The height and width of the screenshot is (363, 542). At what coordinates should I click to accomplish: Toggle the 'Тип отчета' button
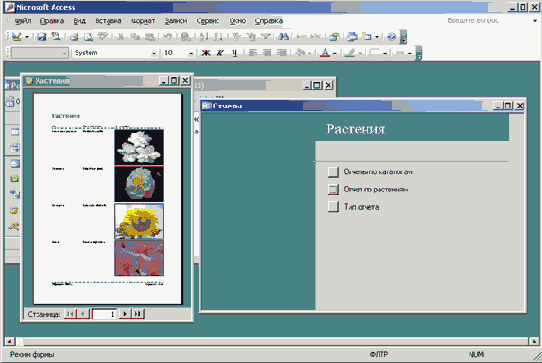333,207
